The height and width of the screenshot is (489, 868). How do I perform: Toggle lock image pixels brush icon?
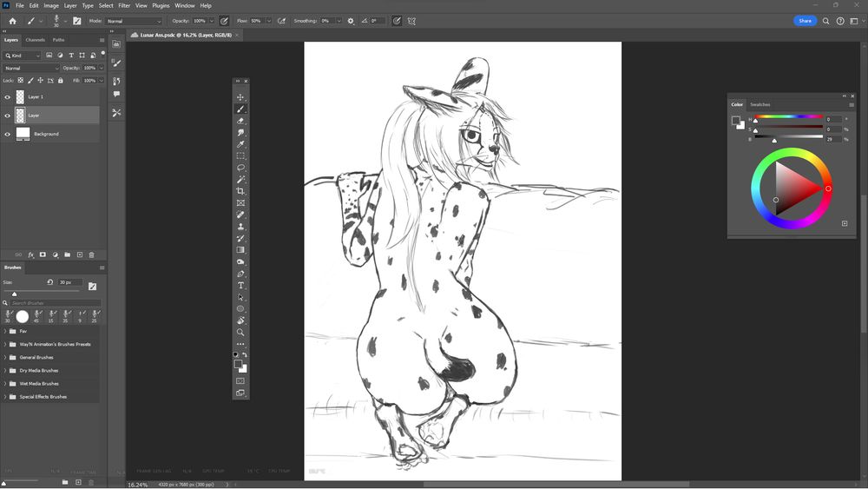[30, 80]
